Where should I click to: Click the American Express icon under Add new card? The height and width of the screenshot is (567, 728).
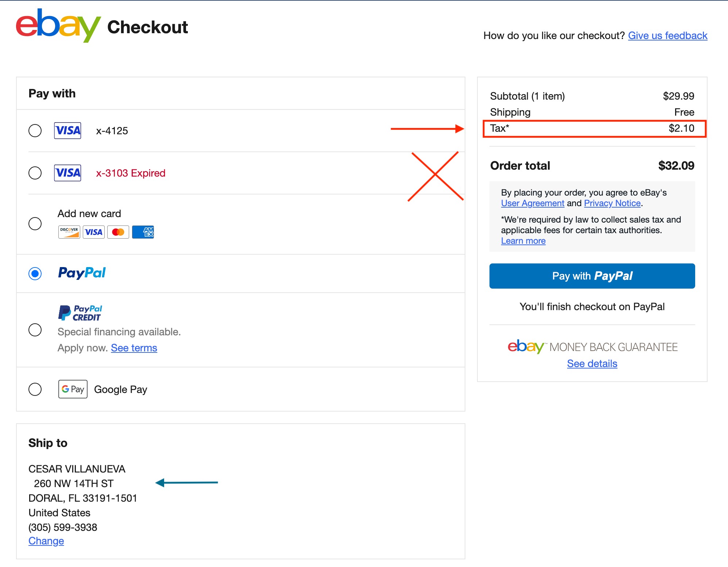pos(143,232)
